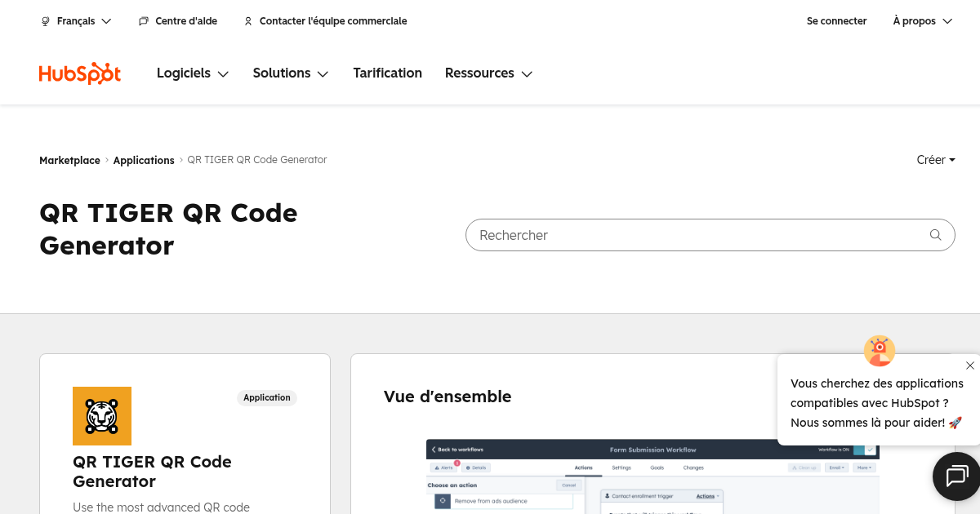The height and width of the screenshot is (514, 980).
Task: Go to Applications breadcrumb
Action: [x=144, y=161]
